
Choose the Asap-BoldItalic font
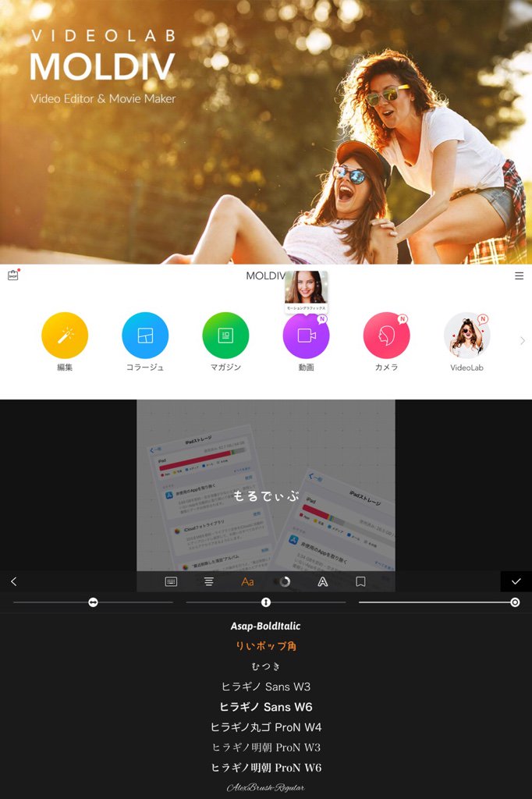[x=265, y=626]
